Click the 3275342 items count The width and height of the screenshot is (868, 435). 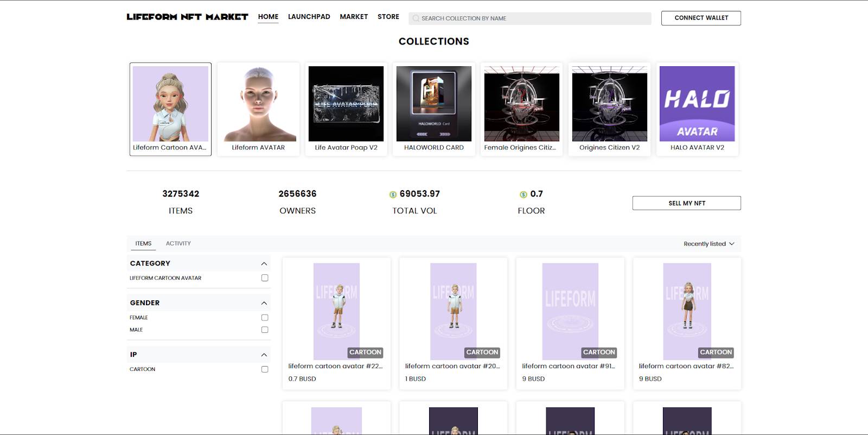click(x=181, y=194)
